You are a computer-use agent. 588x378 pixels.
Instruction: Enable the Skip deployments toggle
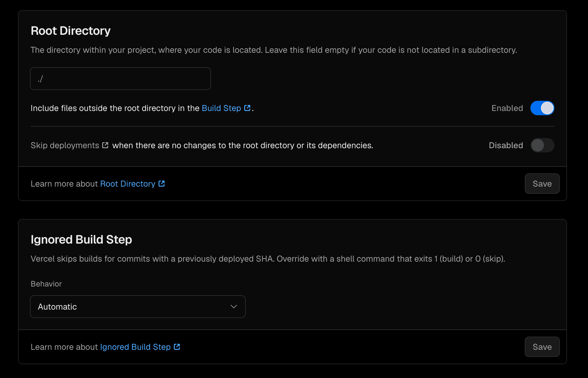click(x=542, y=145)
